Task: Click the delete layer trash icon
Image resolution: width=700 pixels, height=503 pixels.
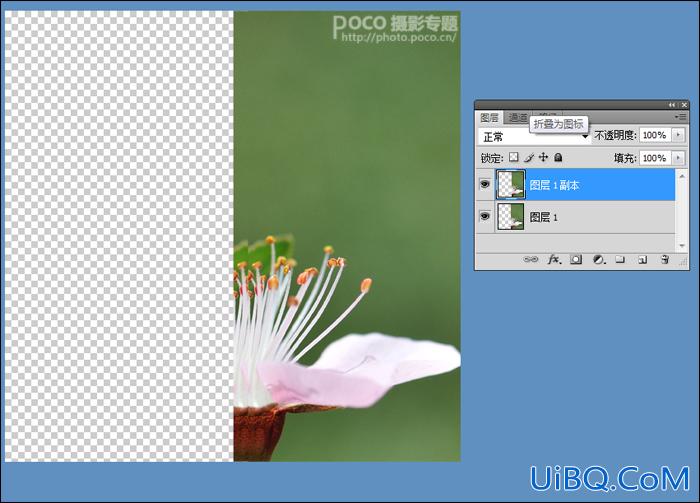Action: (665, 259)
